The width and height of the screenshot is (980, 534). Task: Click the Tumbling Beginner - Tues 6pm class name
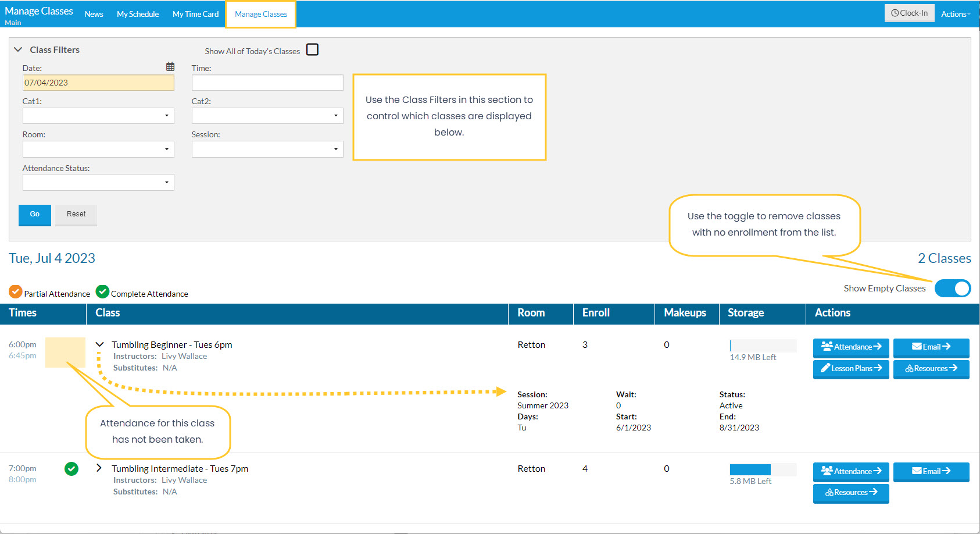pos(172,345)
